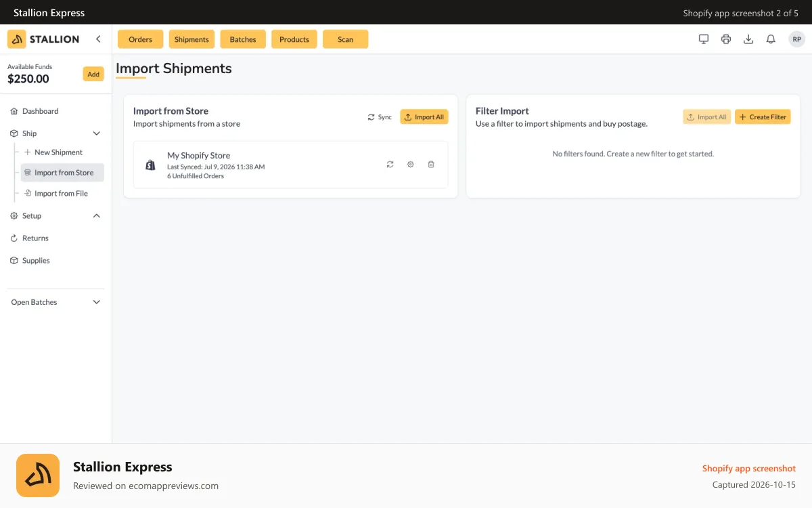812x508 pixels.
Task: Expand the Setup section chevron
Action: point(97,216)
